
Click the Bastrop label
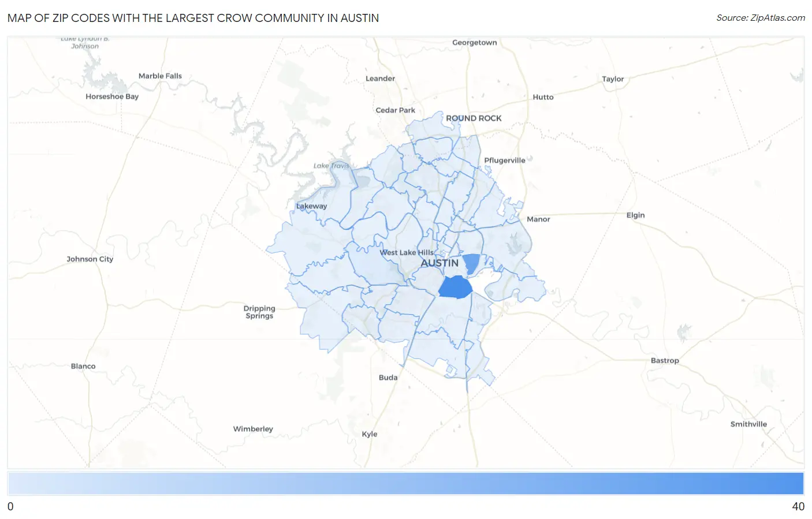click(x=665, y=361)
